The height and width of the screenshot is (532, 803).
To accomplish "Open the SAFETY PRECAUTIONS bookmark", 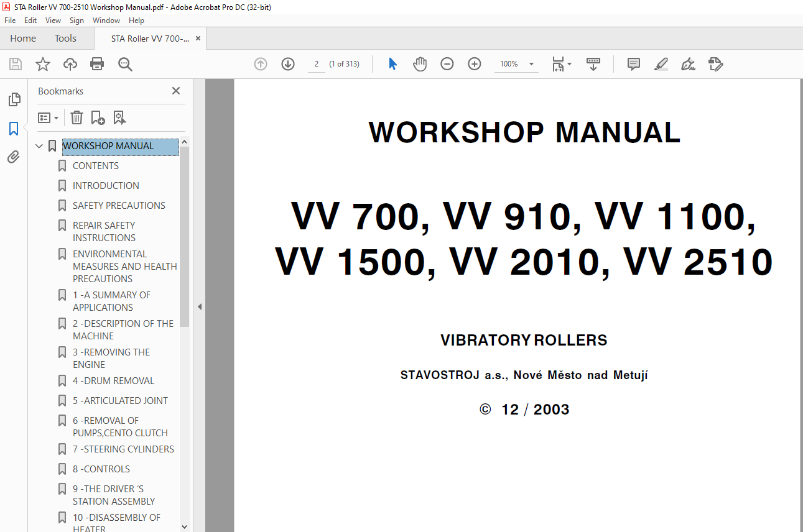I will point(119,205).
